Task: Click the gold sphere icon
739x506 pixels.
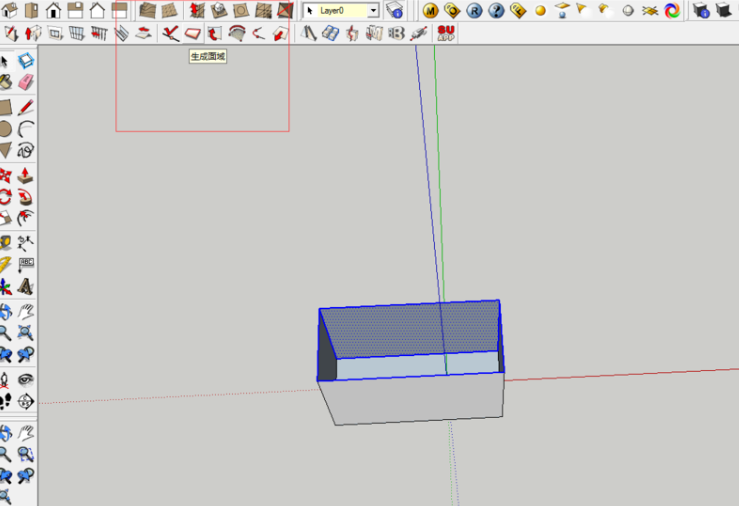Action: (540, 10)
